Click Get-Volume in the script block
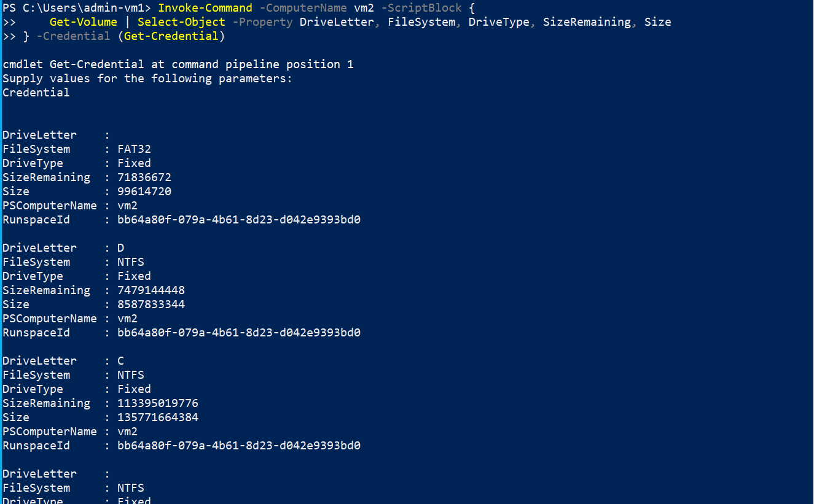Image resolution: width=814 pixels, height=504 pixels. (84, 22)
